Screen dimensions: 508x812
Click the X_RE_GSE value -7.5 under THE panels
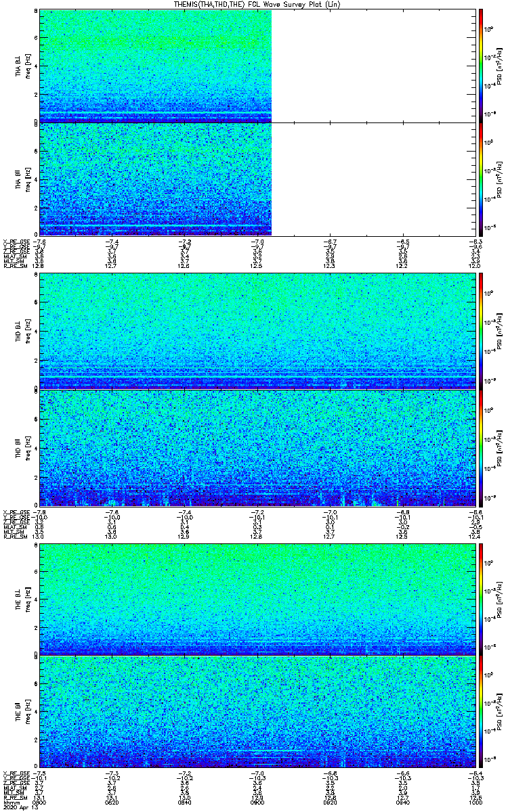(39, 773)
